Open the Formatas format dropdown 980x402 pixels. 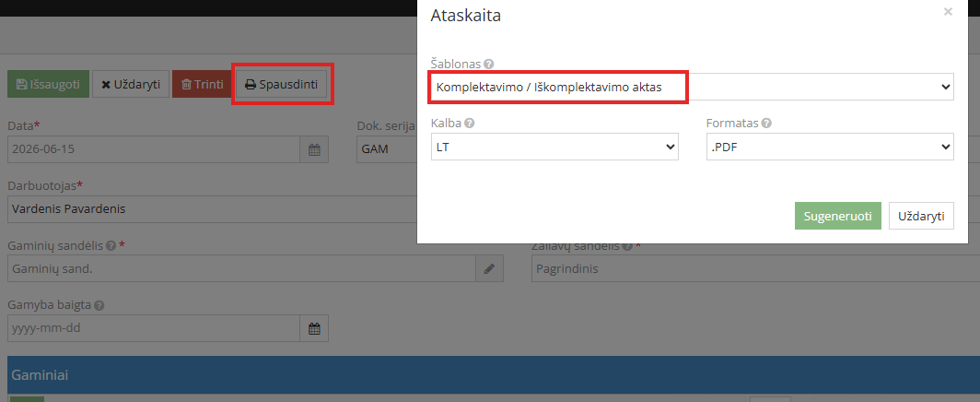(x=830, y=147)
